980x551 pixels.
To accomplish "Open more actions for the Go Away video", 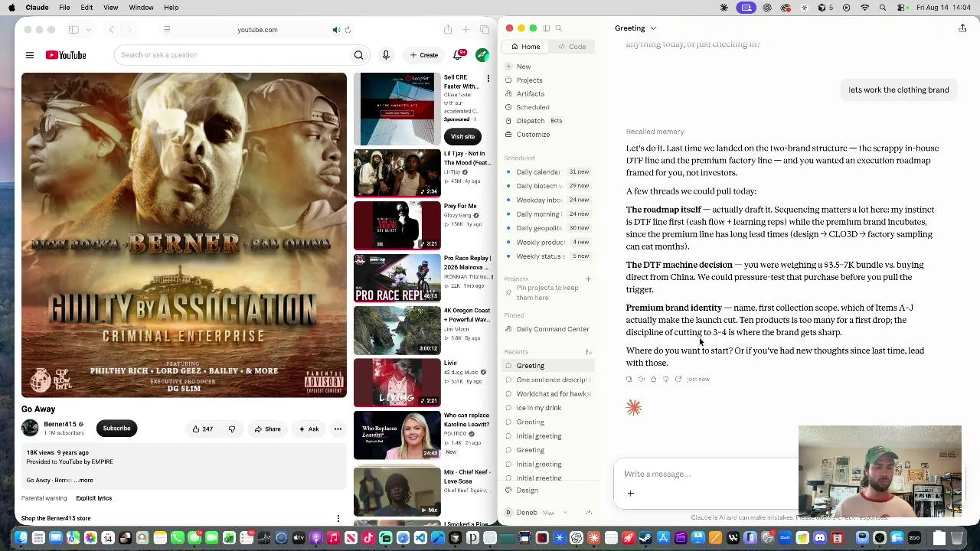I will (338, 429).
